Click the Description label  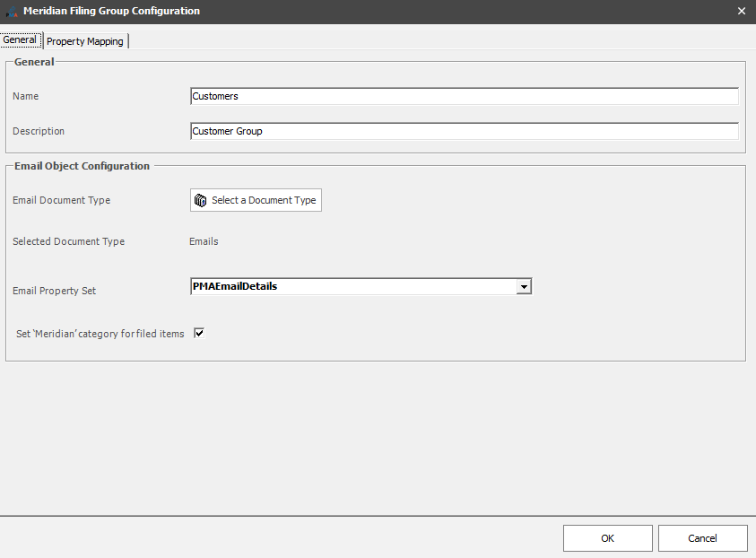click(x=38, y=131)
